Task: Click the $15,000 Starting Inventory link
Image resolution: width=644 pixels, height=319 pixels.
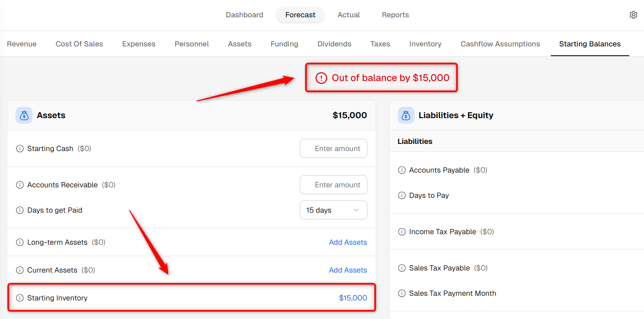Action: 353,298
